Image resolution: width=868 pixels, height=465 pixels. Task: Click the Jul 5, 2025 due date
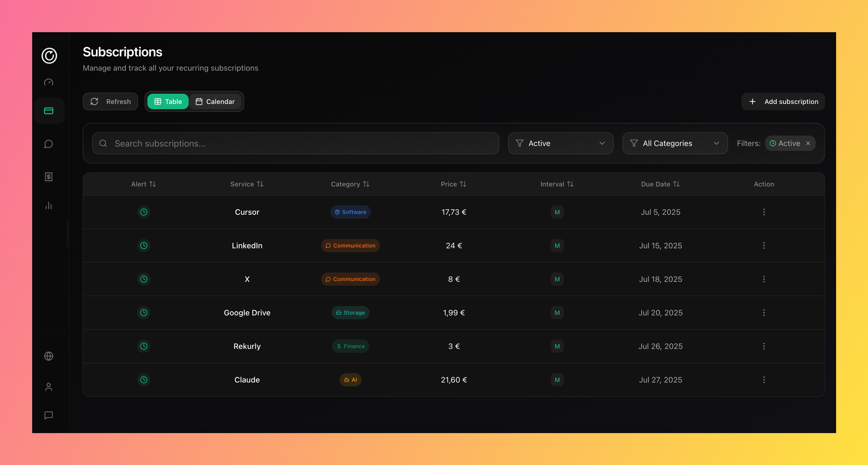point(660,212)
